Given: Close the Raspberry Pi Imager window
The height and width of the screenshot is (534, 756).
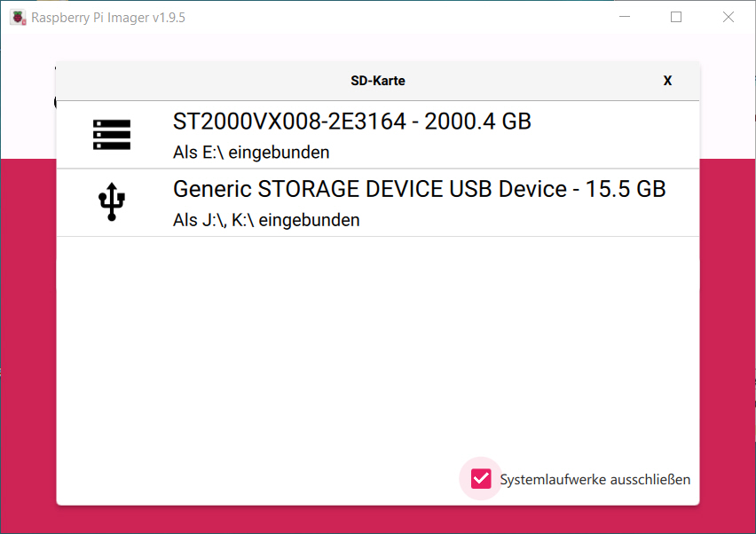Looking at the screenshot, I should 728,17.
